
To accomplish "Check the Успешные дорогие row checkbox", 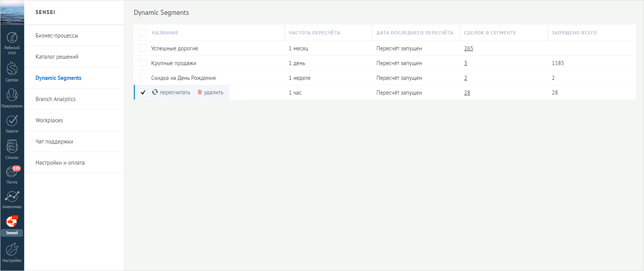I will [143, 48].
